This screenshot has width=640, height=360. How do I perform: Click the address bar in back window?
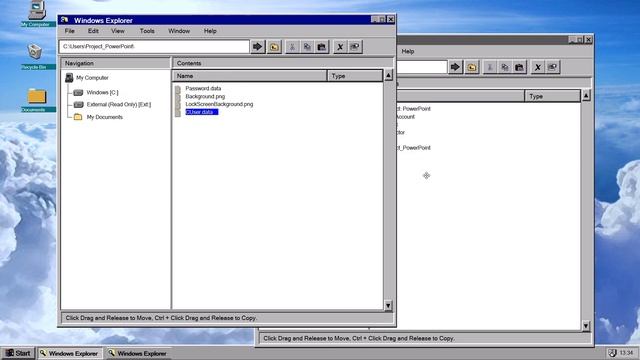pyautogui.click(x=422, y=67)
